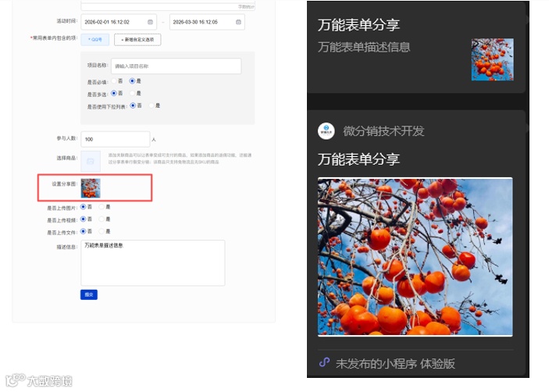549x392 pixels.
Task: Click the QQ号 form item tag
Action: [95, 40]
